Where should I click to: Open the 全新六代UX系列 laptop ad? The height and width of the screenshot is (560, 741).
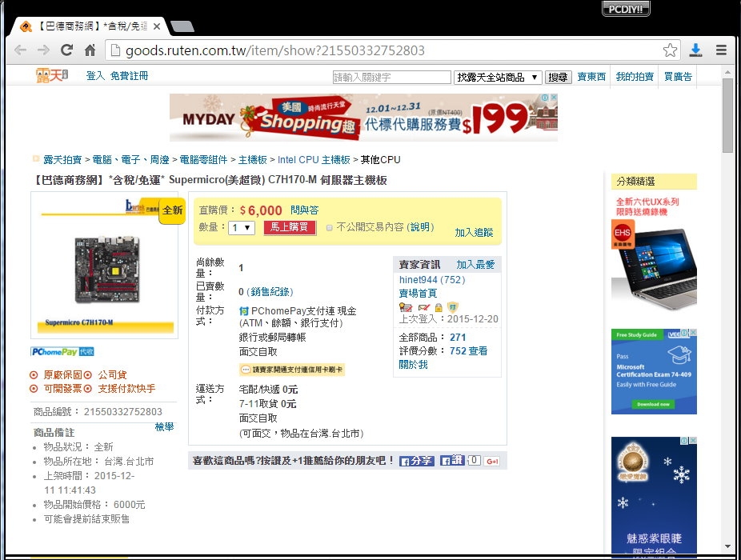point(654,256)
